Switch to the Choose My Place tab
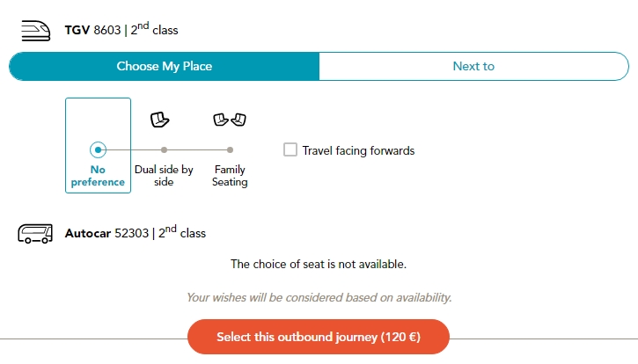Image resolution: width=638 pixels, height=364 pixels. (165, 67)
